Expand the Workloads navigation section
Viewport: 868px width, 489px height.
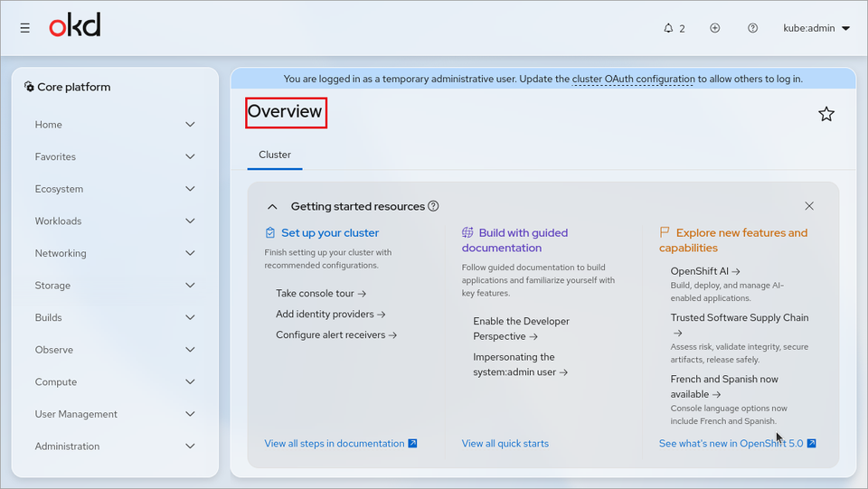115,221
